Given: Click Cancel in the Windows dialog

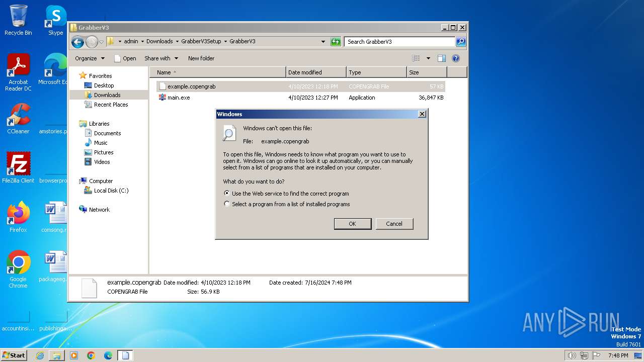Looking at the screenshot, I should pyautogui.click(x=394, y=224).
